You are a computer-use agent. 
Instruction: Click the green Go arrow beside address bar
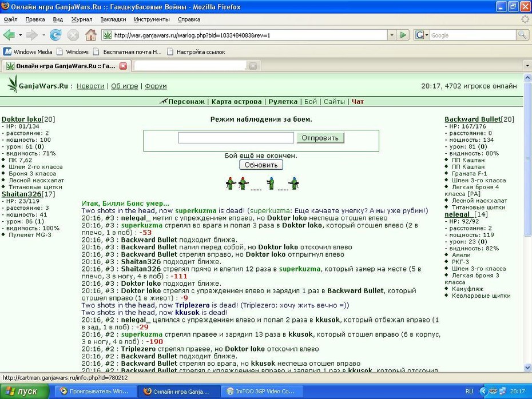tap(403, 35)
